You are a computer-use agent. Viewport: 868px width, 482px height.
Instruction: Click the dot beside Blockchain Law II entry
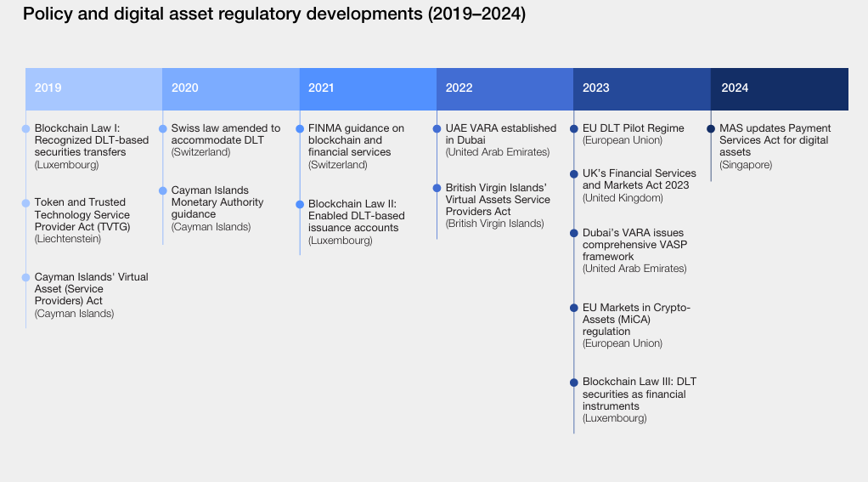[x=300, y=204]
